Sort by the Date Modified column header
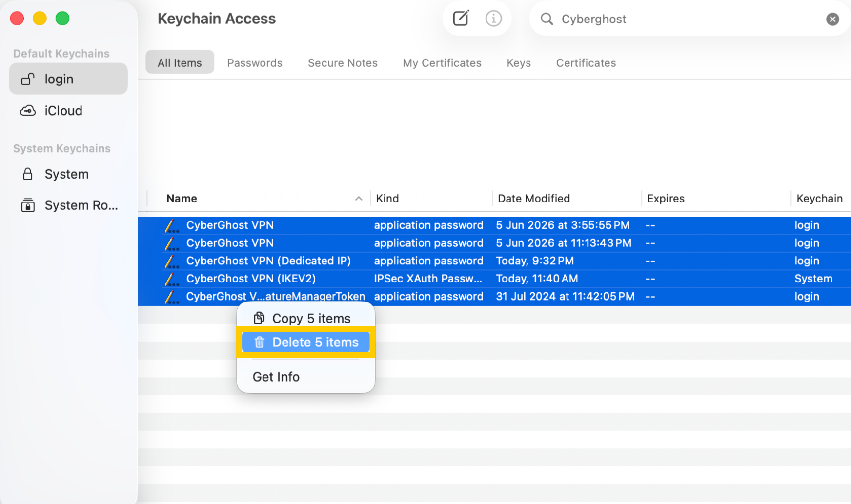 tap(534, 199)
